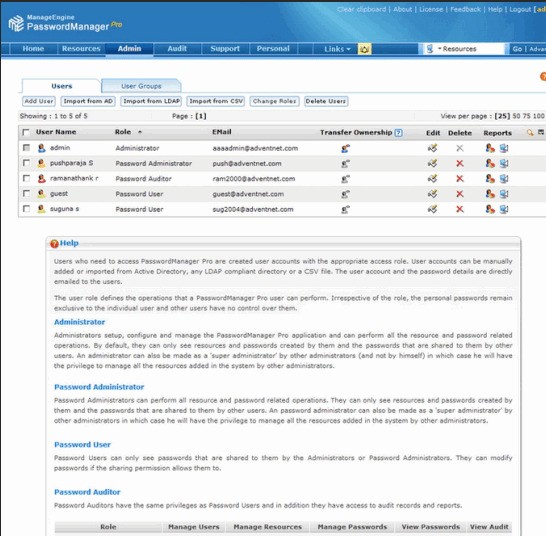Open the License link
This screenshot has height=536, width=546.
pyautogui.click(x=431, y=9)
